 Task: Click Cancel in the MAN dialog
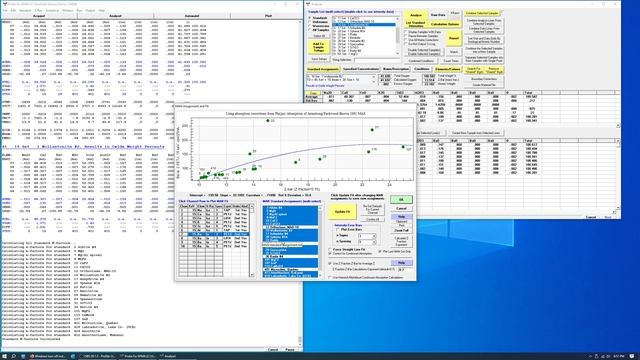(401, 209)
